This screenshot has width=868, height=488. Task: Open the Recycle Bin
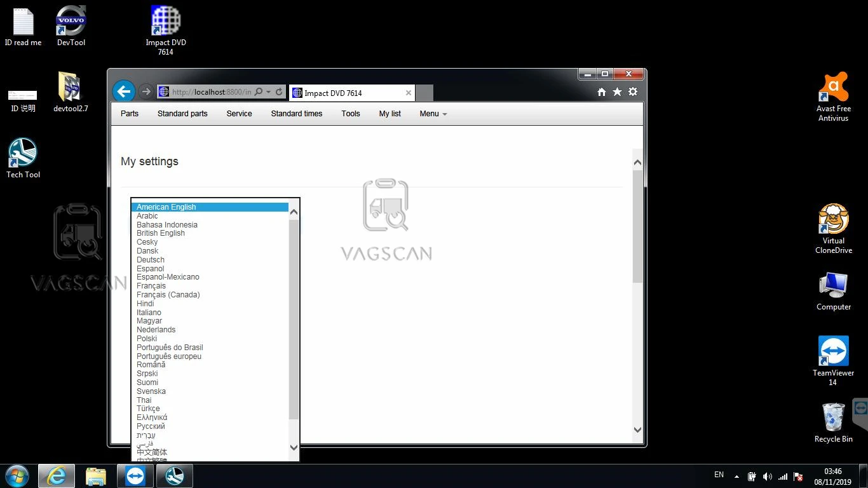click(x=834, y=422)
